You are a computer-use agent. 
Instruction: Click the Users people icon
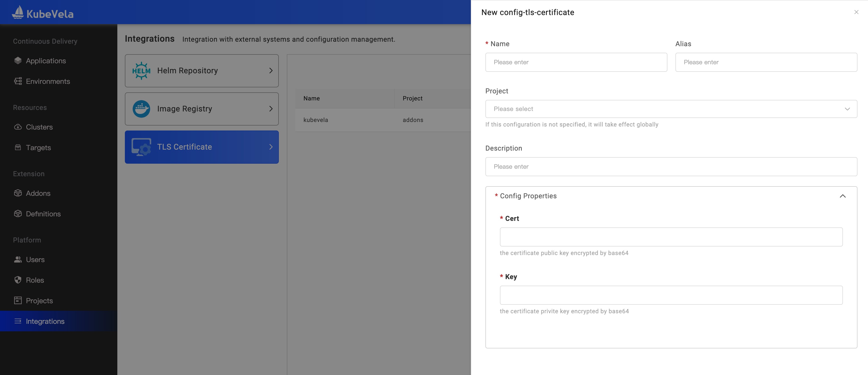[x=18, y=260]
